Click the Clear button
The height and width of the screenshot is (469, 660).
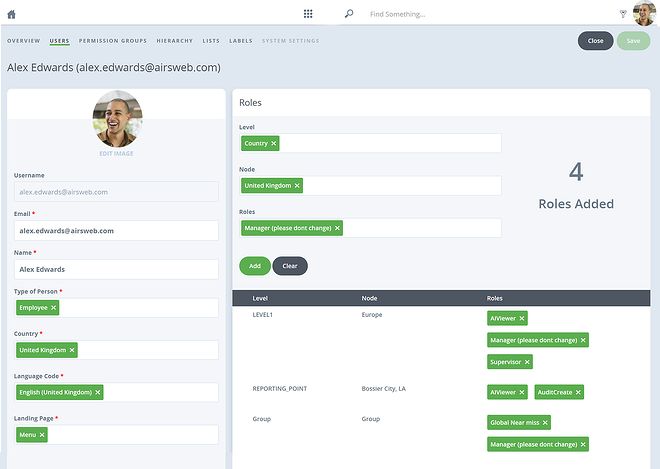pyautogui.click(x=290, y=266)
